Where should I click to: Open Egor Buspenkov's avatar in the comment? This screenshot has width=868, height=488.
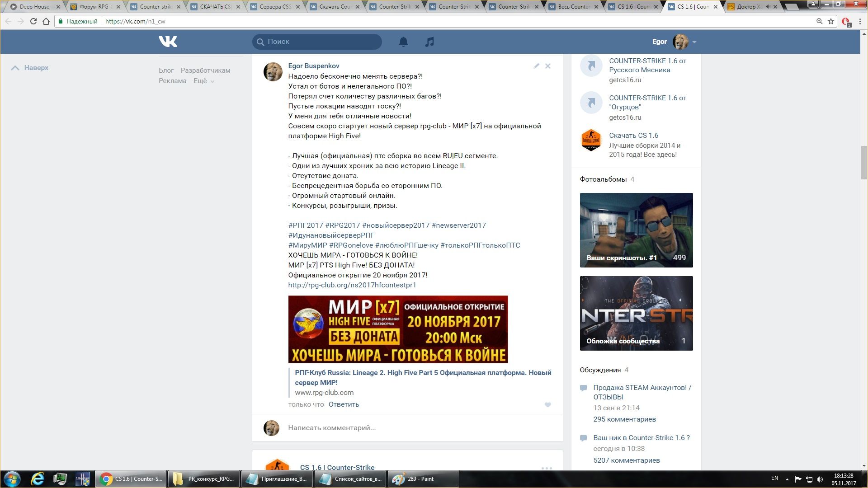273,72
